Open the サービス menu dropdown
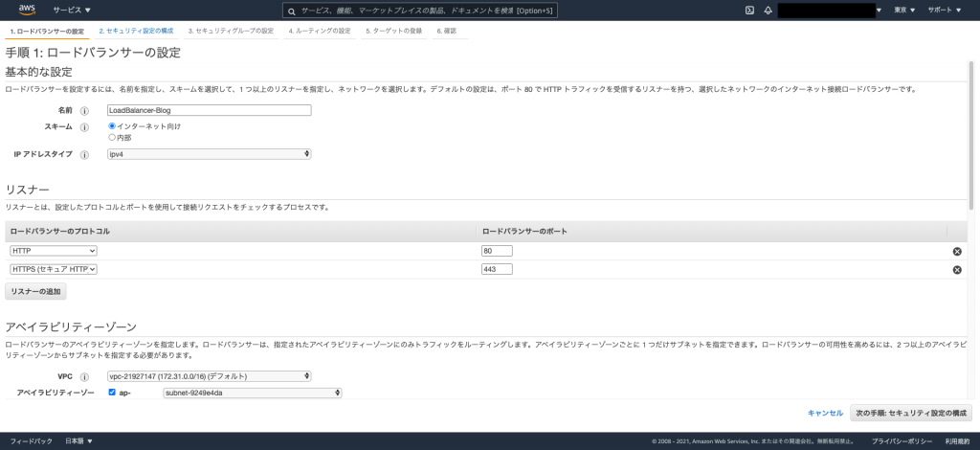The height and width of the screenshot is (450, 980). pyautogui.click(x=71, y=10)
